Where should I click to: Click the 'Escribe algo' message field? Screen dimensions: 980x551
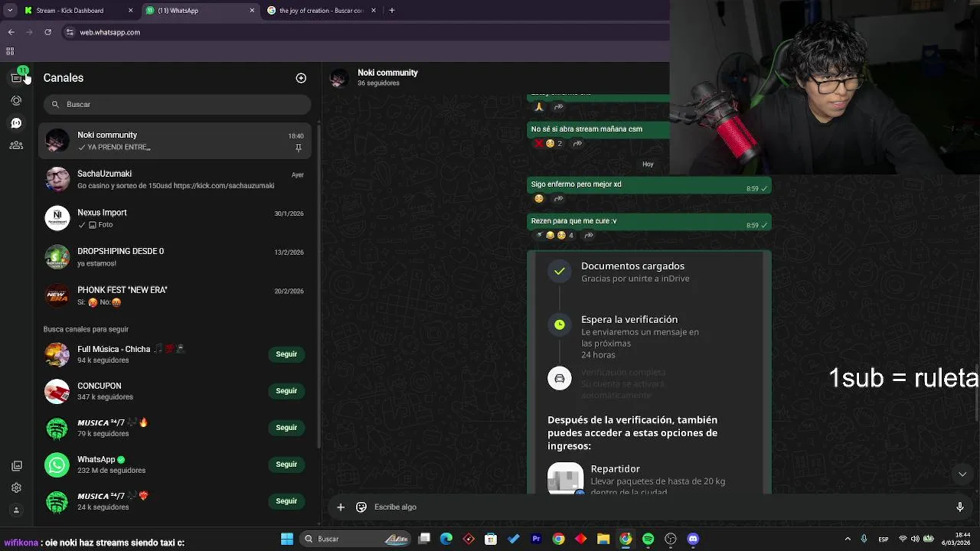pyautogui.click(x=658, y=507)
